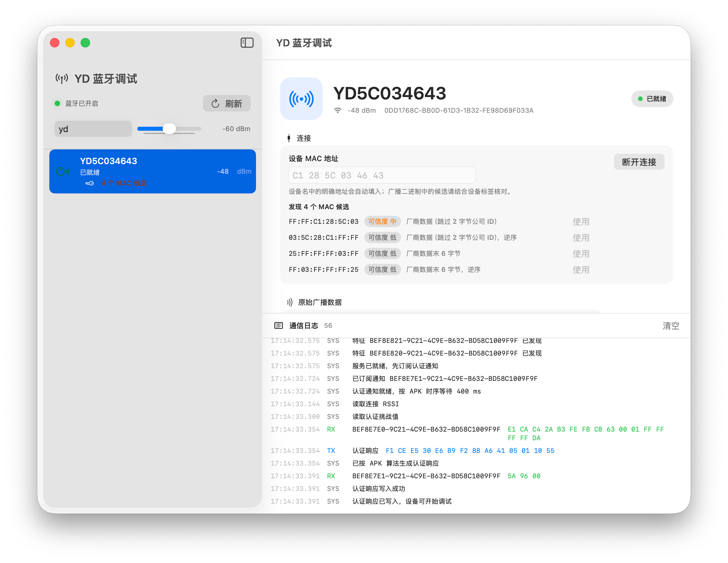
Task: Select the YD5C034643 device in list
Action: [x=153, y=171]
